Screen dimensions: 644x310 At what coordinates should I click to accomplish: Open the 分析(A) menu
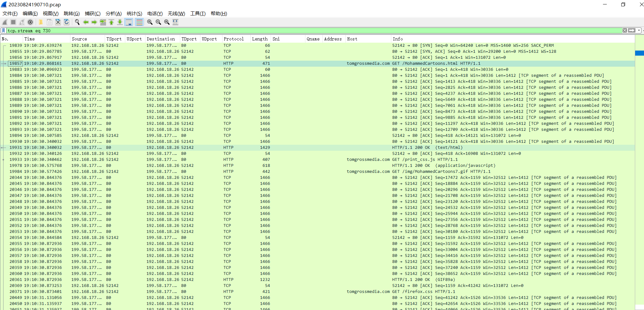pos(113,14)
